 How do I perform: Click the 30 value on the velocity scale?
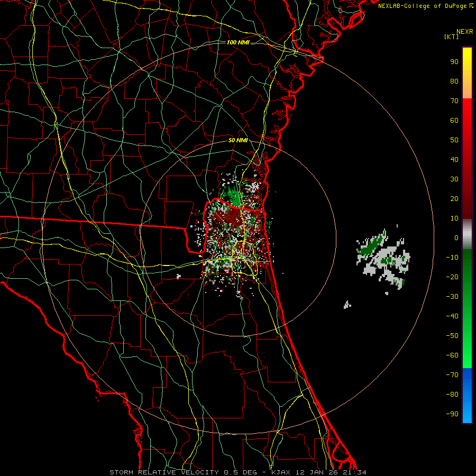click(454, 179)
